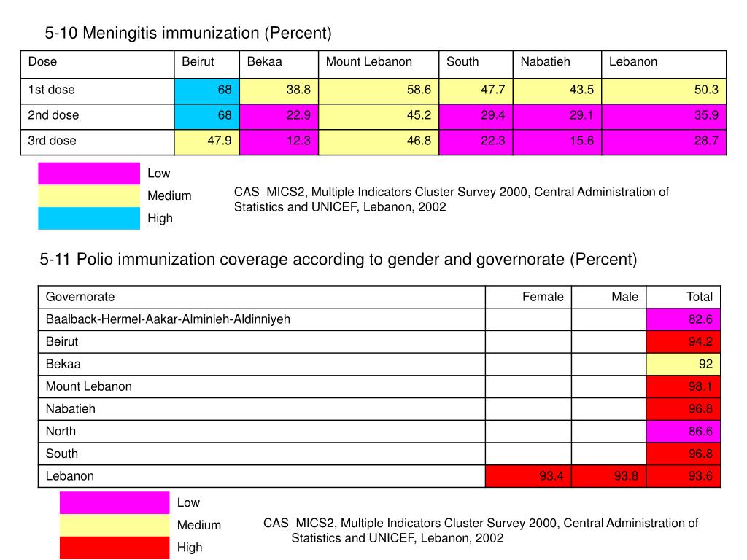The width and height of the screenshot is (747, 560).
Task: Click the '5-11 Polio immunization coverage' title
Action: point(338,259)
